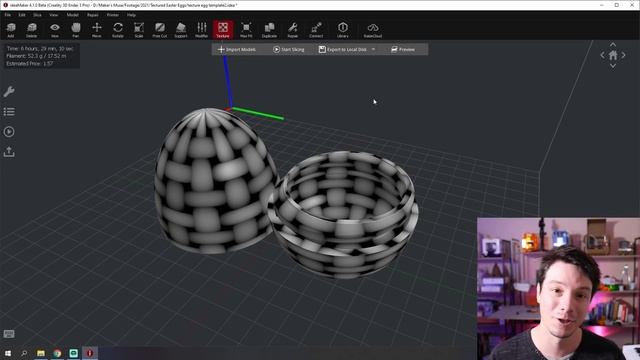640x360 pixels.
Task: Click the estimated print time text
Action: click(x=40, y=48)
